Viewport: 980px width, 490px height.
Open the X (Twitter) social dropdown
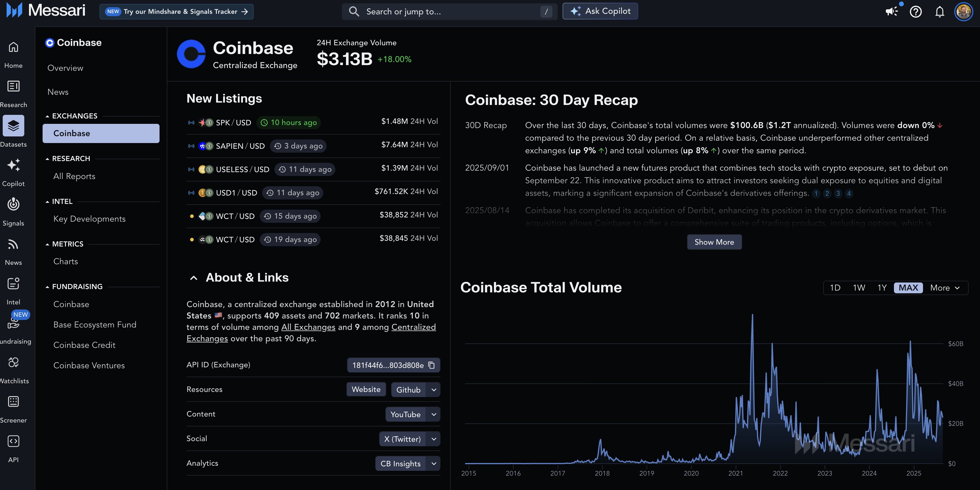coord(409,439)
